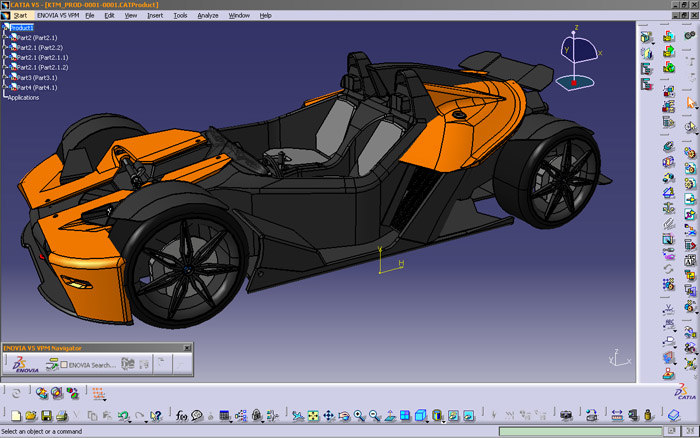Click the shading view mode cylinder icon
The width and height of the screenshot is (700, 438).
[x=437, y=416]
